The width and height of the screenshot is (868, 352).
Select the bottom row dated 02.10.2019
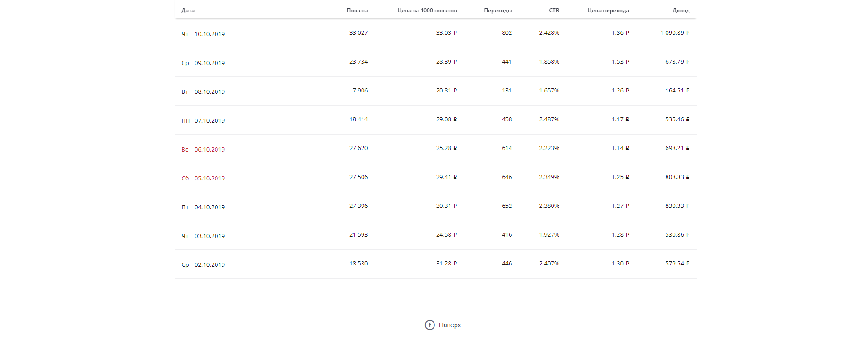210,265
